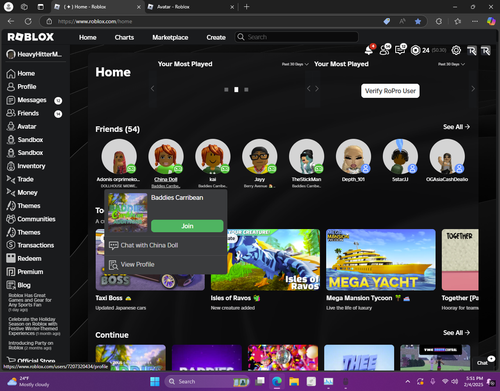
Task: Open Microsoft Edge from the taskbar
Action: click(277, 381)
